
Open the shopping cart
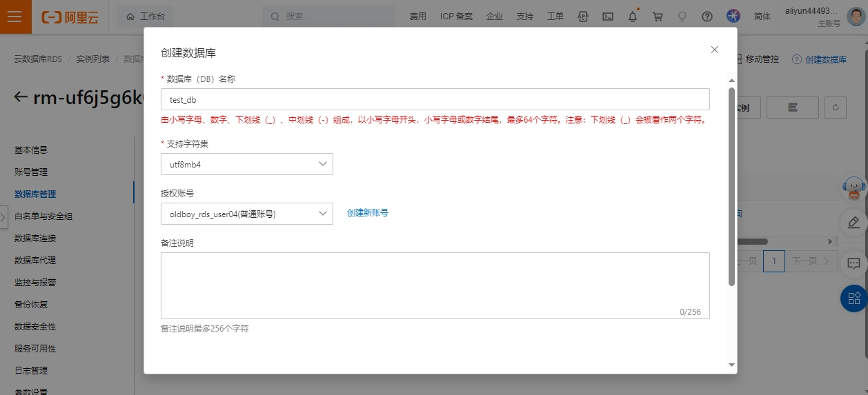(658, 17)
